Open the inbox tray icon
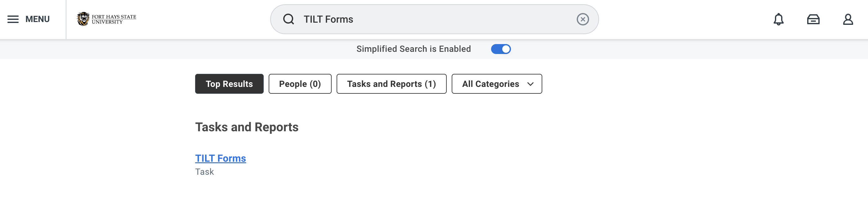868x198 pixels. (x=813, y=19)
